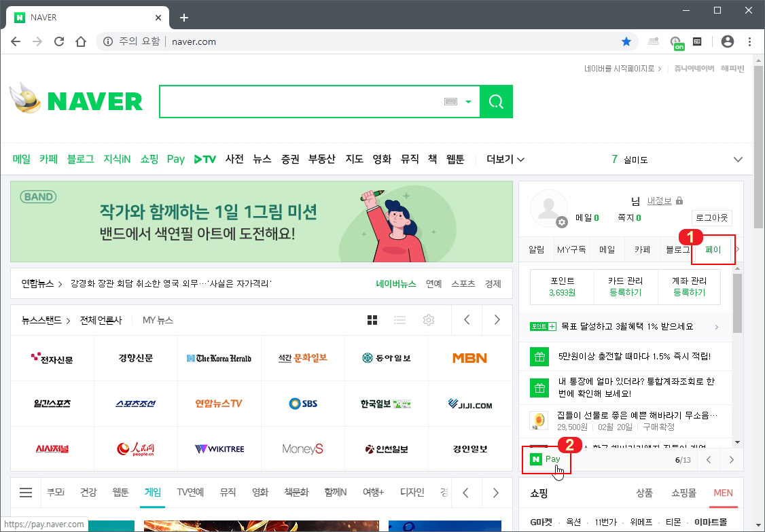
Task: Reload the page
Action: pyautogui.click(x=59, y=41)
